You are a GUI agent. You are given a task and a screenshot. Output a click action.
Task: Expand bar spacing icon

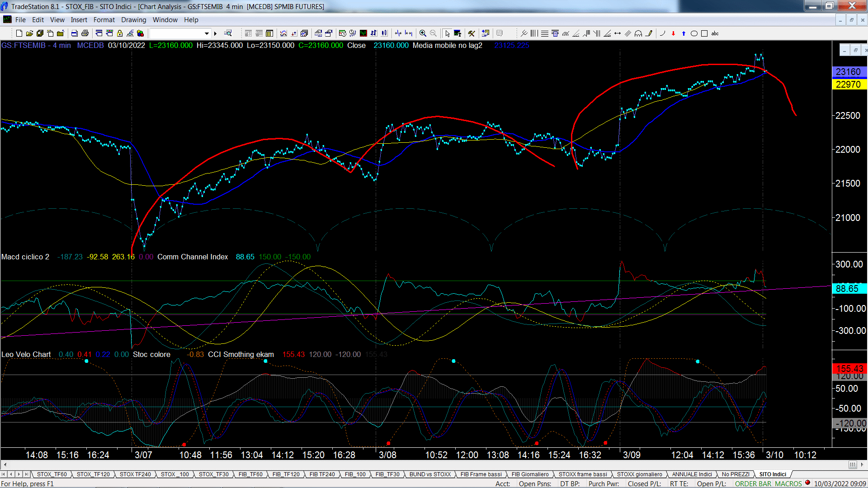click(x=409, y=33)
